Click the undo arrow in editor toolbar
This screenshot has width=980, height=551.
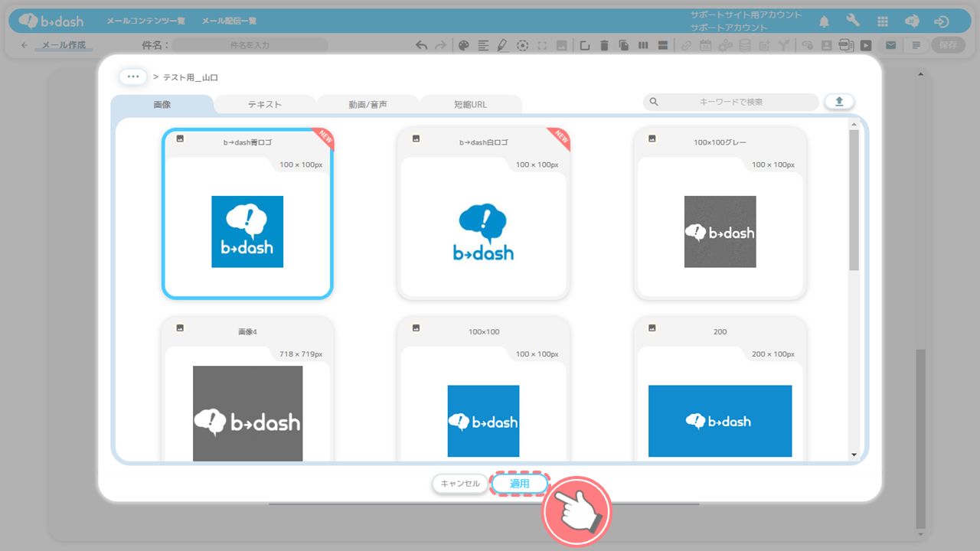click(421, 45)
